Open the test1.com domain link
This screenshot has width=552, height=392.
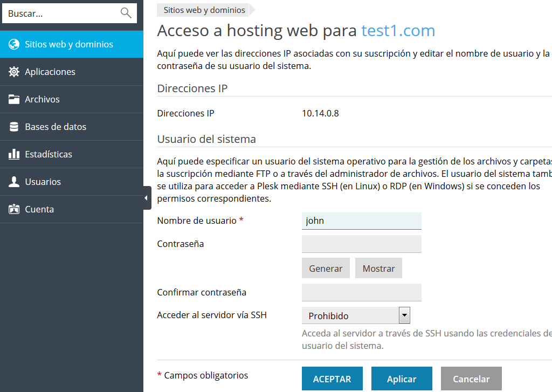tap(398, 31)
